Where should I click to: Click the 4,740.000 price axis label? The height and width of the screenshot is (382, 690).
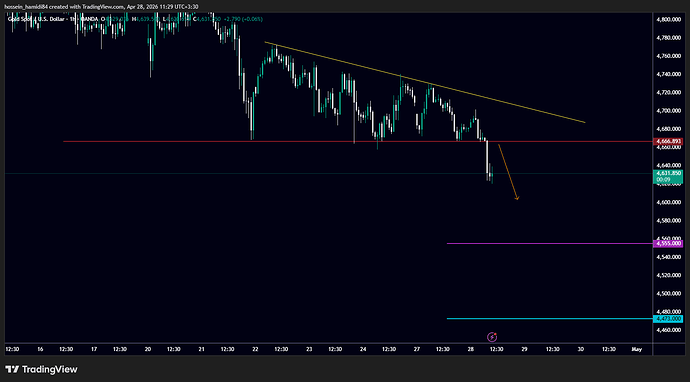click(669, 74)
